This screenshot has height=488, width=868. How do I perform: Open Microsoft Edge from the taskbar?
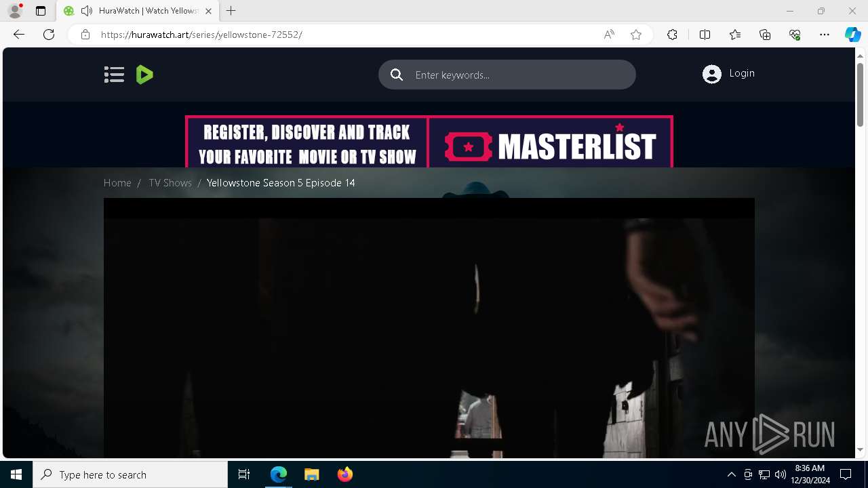tap(279, 474)
